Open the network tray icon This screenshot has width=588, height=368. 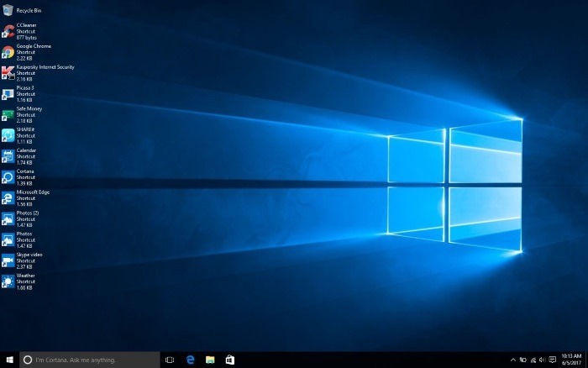[533, 360]
